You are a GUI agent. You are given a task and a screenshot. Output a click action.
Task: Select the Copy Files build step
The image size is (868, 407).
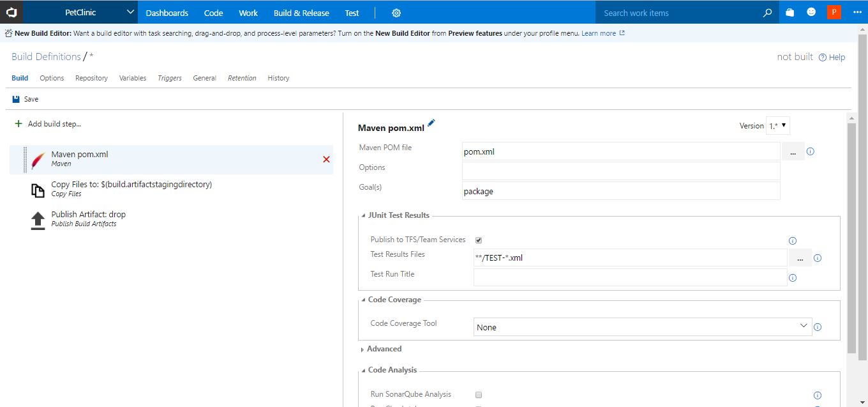[171, 189]
